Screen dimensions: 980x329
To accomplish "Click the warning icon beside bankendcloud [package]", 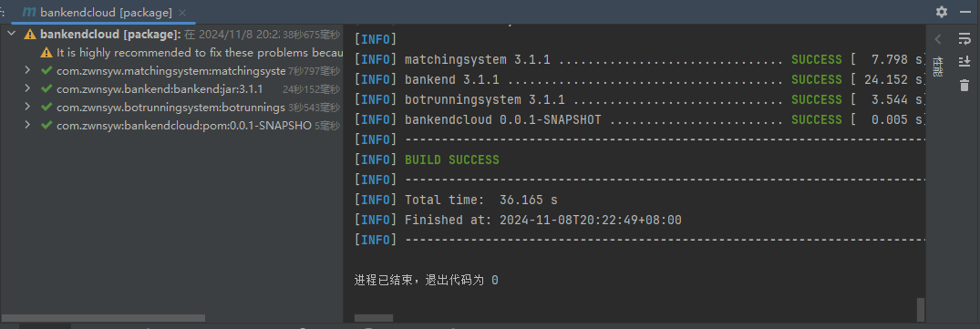I will pyautogui.click(x=30, y=35).
